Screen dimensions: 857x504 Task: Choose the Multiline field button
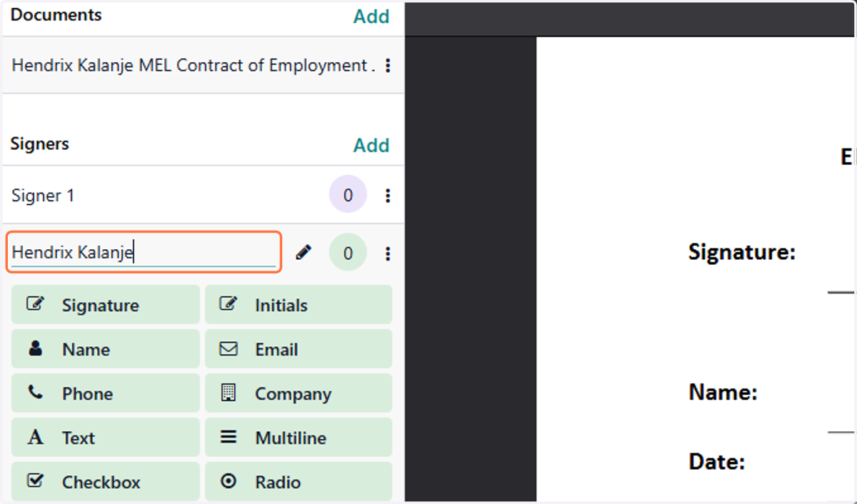299,438
